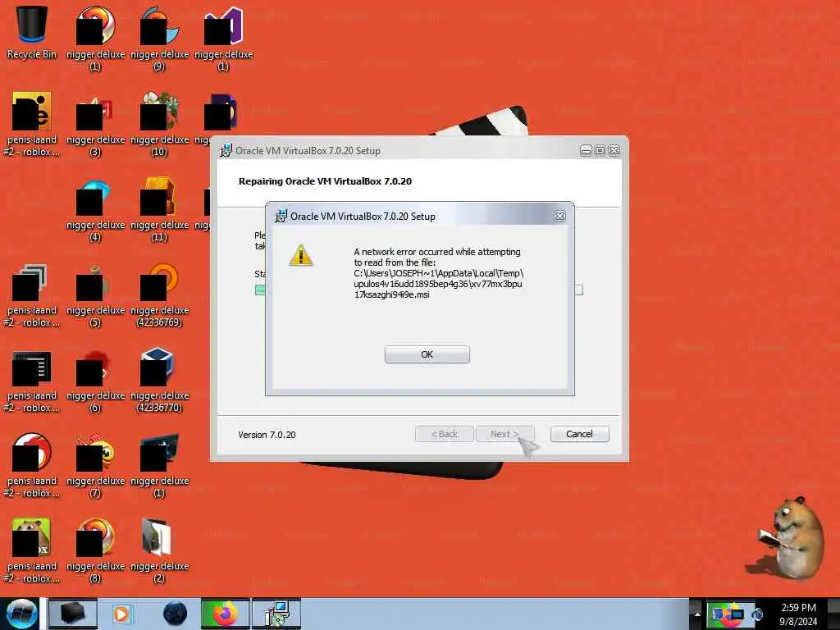This screenshot has width=840, height=630.
Task: Open the dark blue globe taskbar icon
Action: coord(175,614)
